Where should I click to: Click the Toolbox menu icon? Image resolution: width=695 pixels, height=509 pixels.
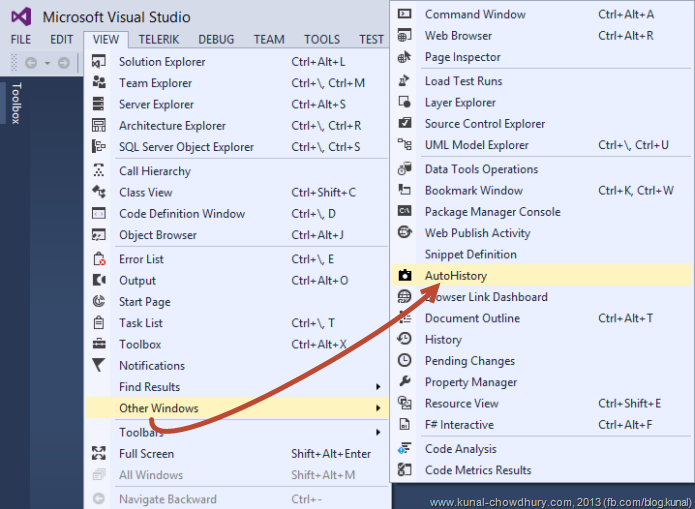(99, 344)
